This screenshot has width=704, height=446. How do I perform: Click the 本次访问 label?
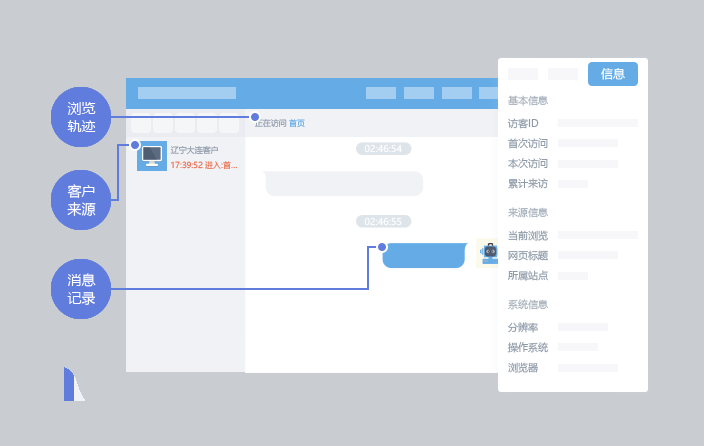(528, 163)
